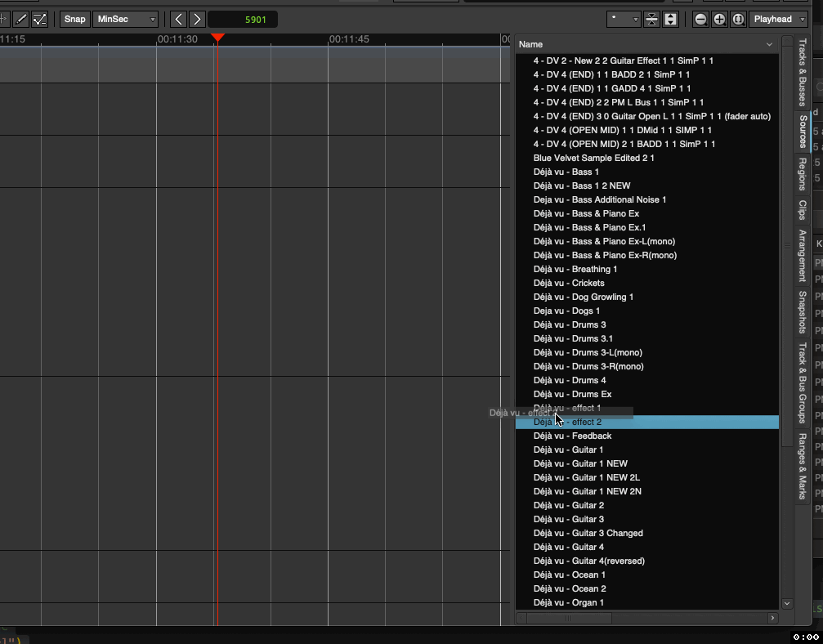Viewport: 823px width, 644px height.
Task: Click the next grid arrow button
Action: [197, 19]
